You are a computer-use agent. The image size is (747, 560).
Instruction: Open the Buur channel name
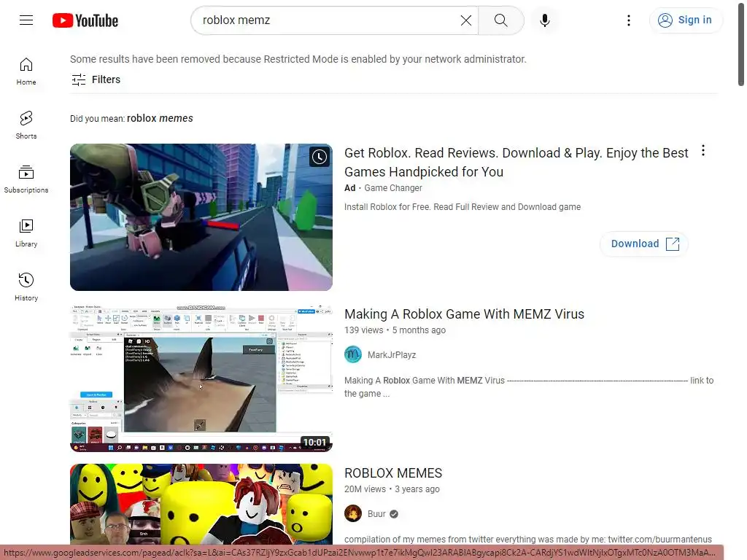[x=376, y=514]
